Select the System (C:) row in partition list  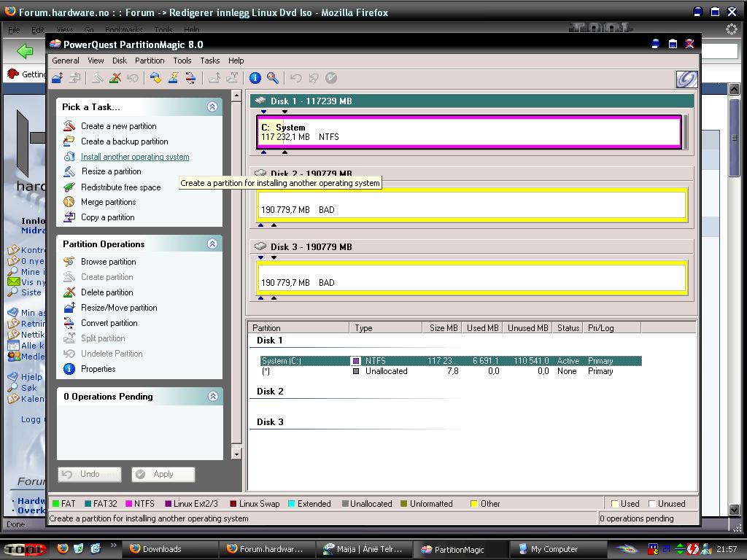point(451,360)
